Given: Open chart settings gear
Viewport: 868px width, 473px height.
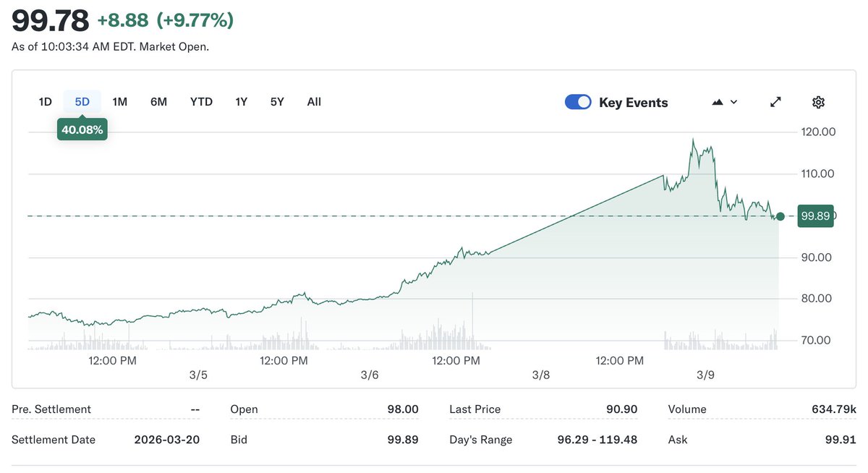Looking at the screenshot, I should tap(818, 102).
